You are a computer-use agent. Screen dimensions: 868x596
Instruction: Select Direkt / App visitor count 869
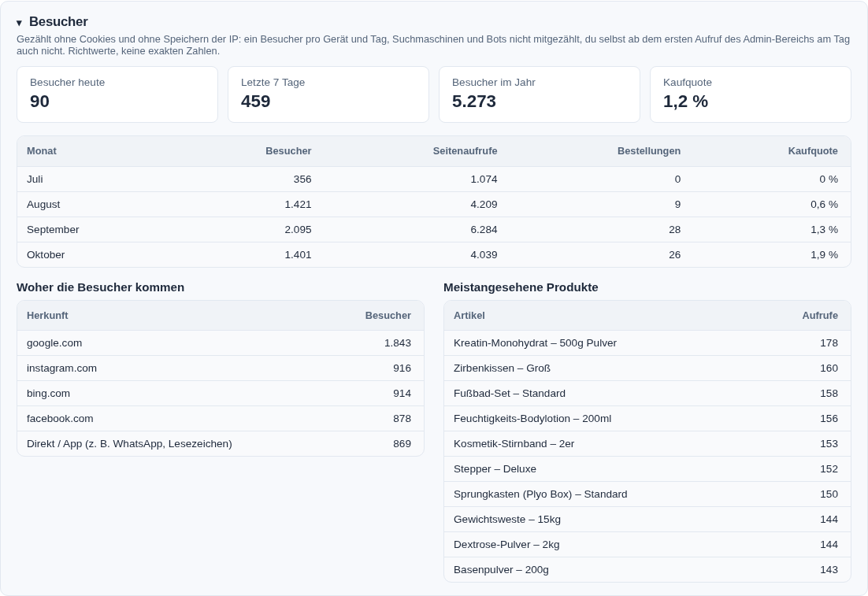click(402, 444)
